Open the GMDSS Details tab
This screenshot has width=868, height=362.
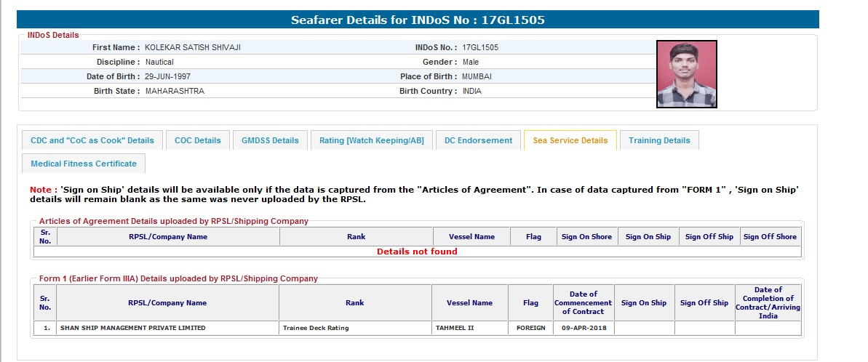(x=270, y=140)
